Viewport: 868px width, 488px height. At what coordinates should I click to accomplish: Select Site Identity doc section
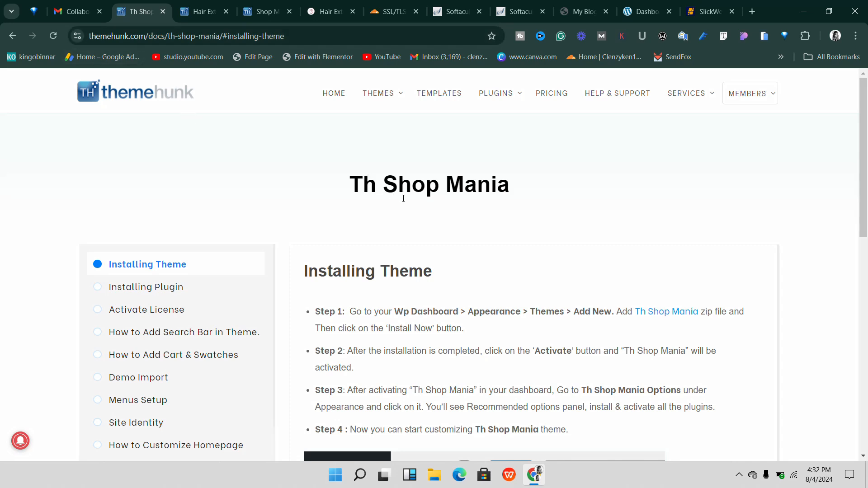136,422
